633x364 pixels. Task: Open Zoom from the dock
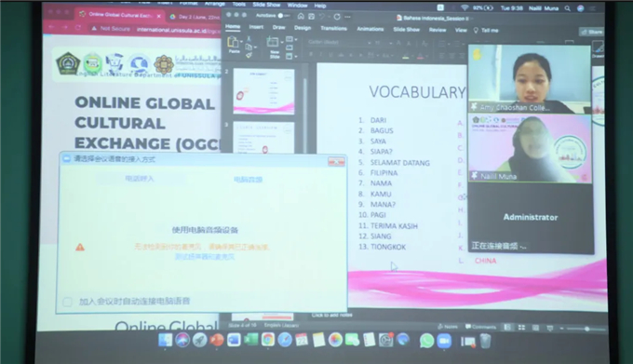click(444, 341)
